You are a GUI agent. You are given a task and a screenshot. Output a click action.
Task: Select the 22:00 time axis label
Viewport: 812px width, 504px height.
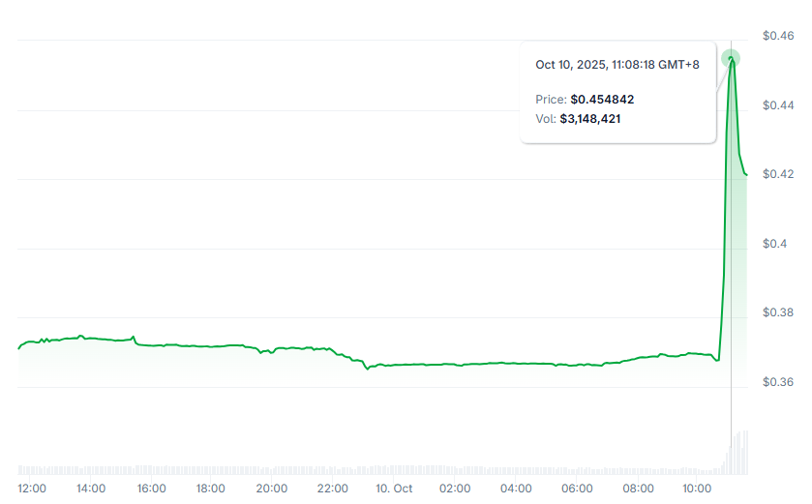(332, 489)
